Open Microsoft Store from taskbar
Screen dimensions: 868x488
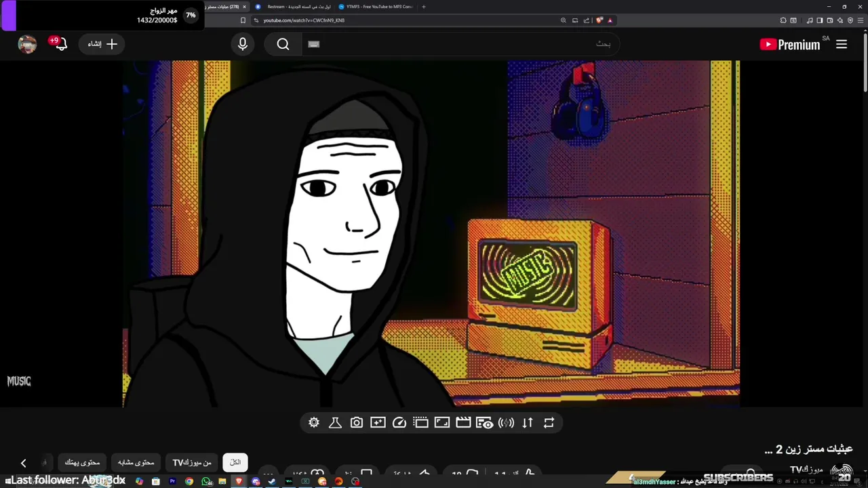[156, 481]
